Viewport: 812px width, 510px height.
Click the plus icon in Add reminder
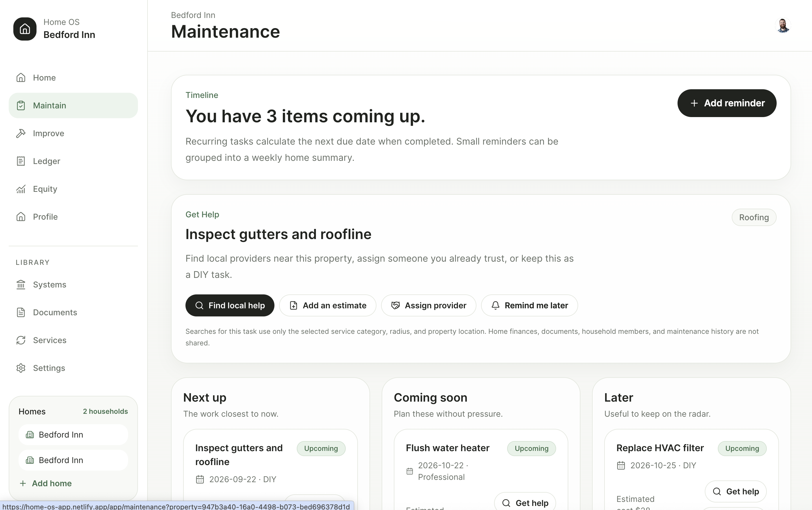[x=694, y=103]
